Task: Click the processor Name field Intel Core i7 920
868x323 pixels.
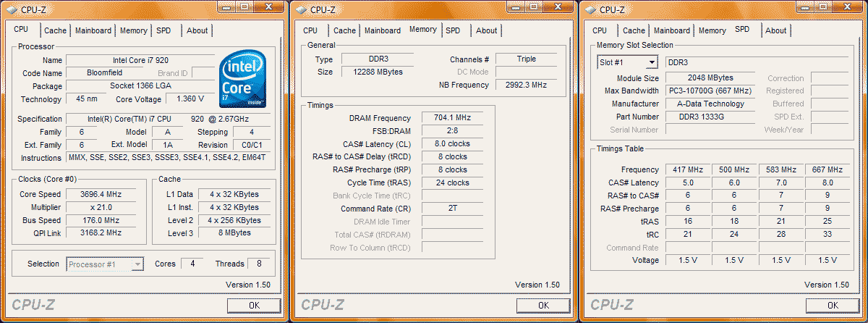Action: [x=140, y=60]
